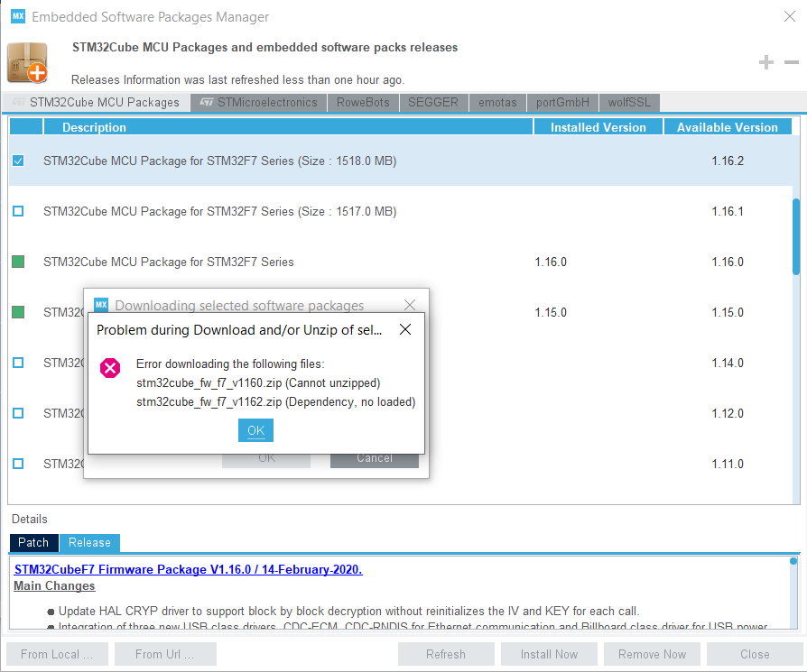Click the HAL CRYP driver update note
This screenshot has width=807, height=672.
click(349, 611)
